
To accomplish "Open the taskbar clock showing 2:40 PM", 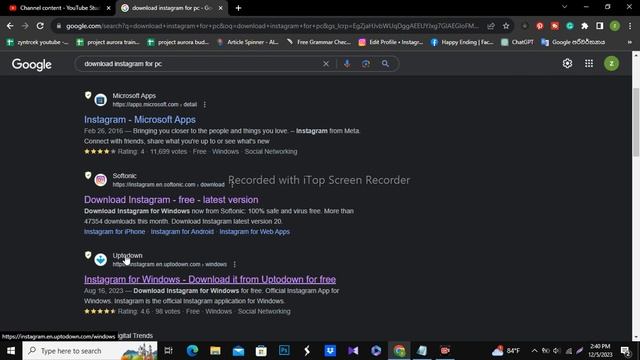I will pos(600,351).
